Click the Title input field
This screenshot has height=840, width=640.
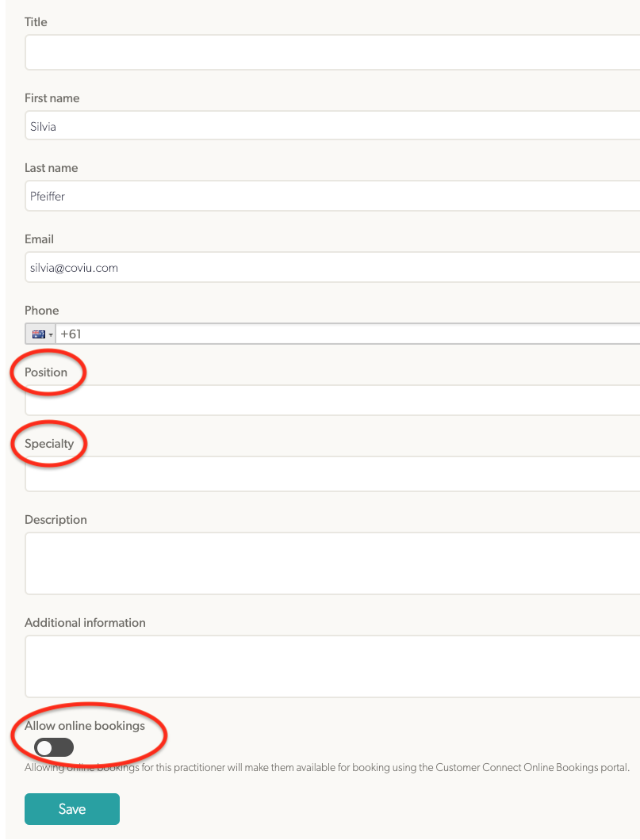[332, 52]
